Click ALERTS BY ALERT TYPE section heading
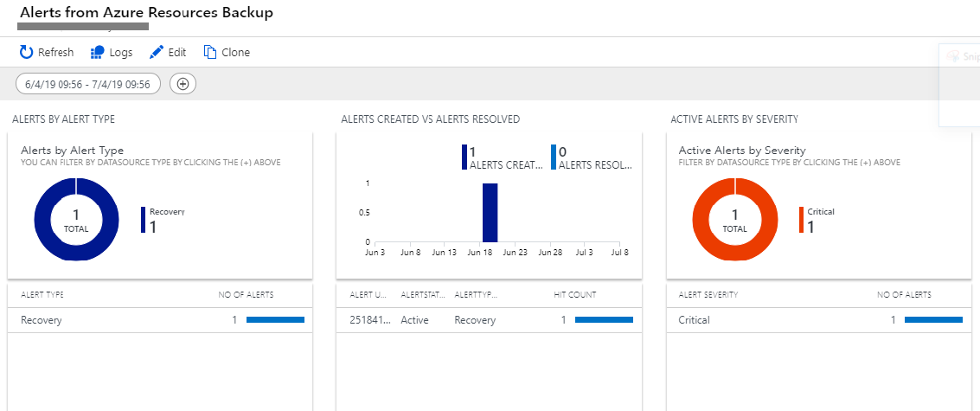Screen dimensions: 980x411 pos(64,119)
